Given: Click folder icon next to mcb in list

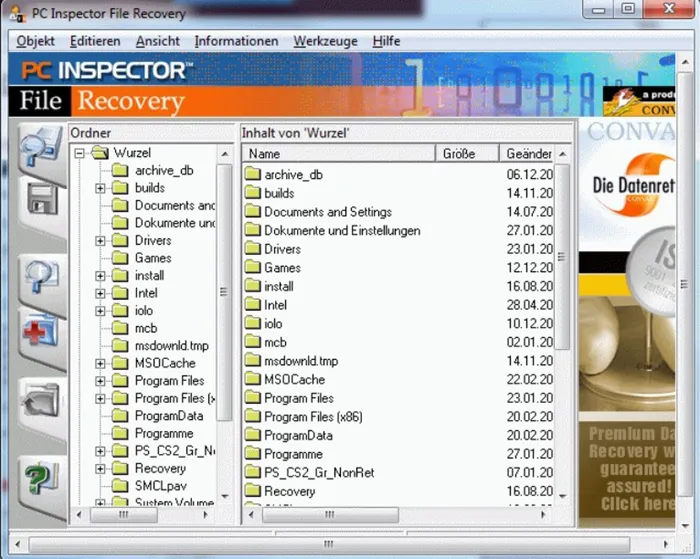Looking at the screenshot, I should coord(253,342).
